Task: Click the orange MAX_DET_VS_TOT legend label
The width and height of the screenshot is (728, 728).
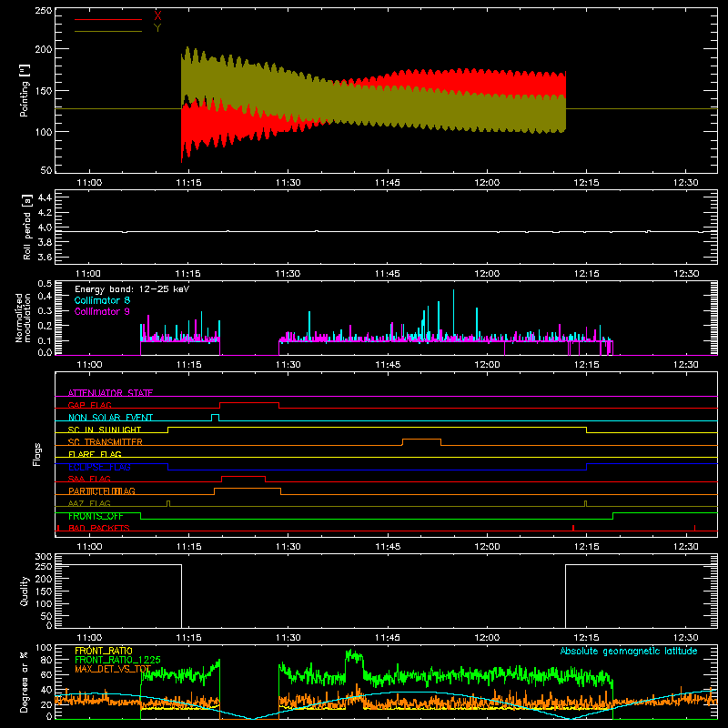Action: [x=113, y=669]
